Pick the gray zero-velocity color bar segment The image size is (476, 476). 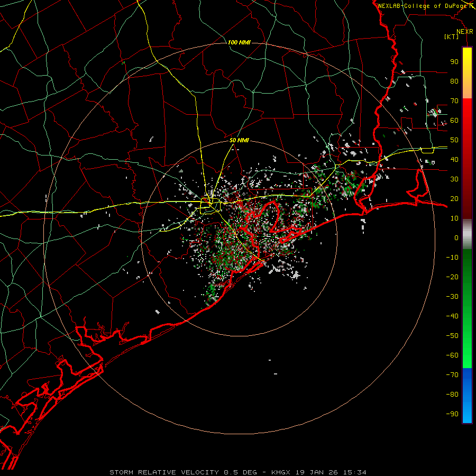pos(467,234)
